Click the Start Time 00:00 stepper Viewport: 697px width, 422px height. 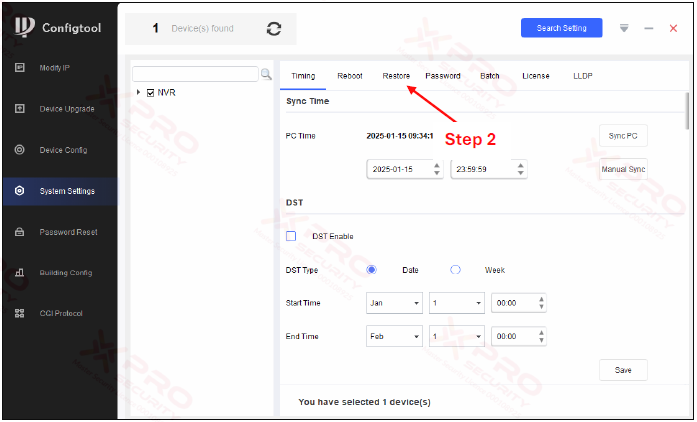pos(518,303)
